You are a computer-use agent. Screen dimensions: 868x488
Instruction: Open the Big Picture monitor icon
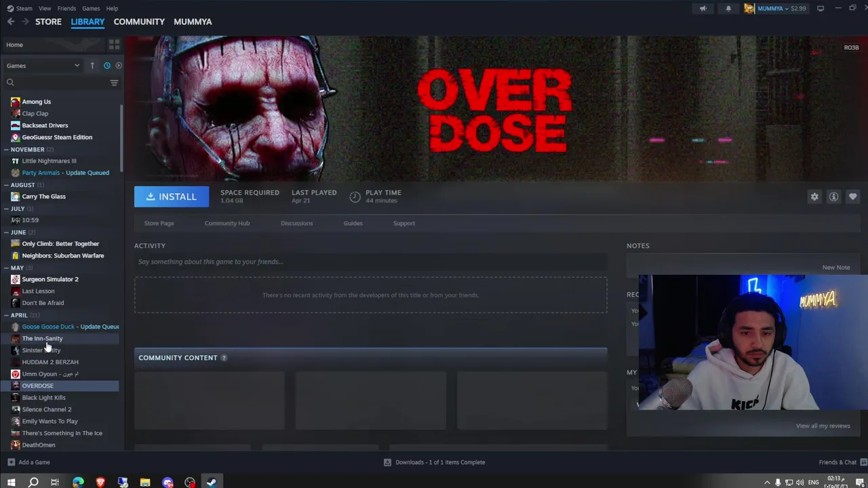click(821, 9)
